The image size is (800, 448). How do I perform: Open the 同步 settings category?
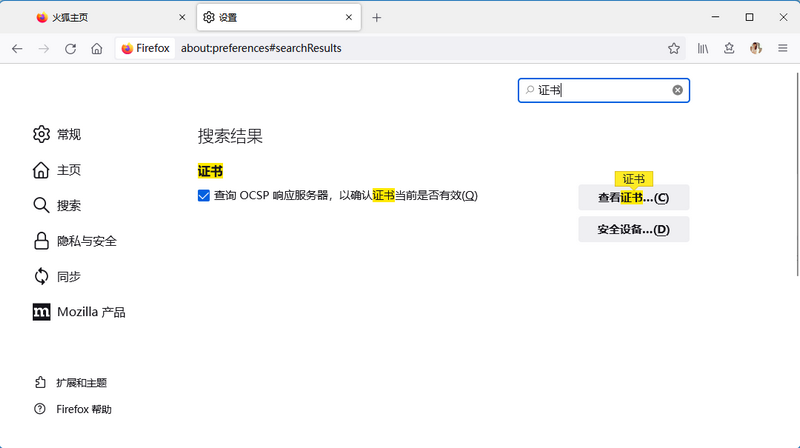[57, 277]
